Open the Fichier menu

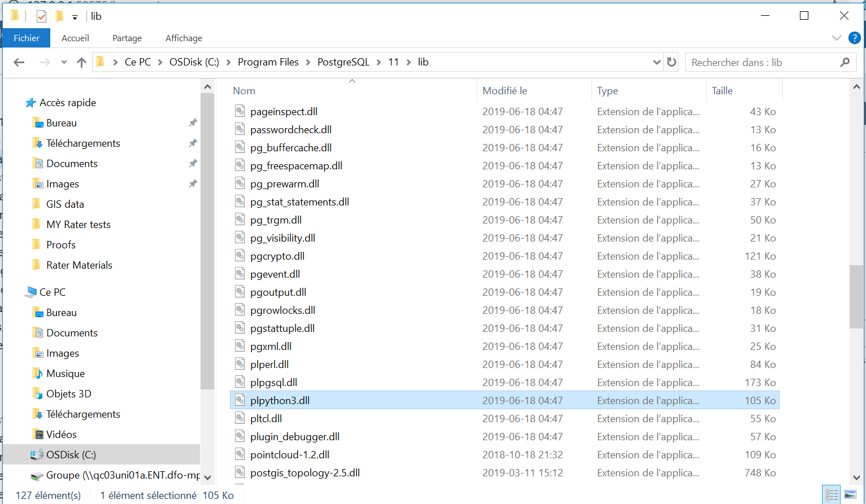tap(27, 38)
